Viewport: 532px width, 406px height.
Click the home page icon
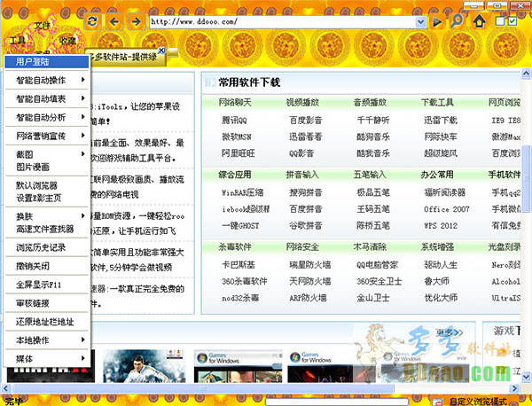tap(479, 21)
